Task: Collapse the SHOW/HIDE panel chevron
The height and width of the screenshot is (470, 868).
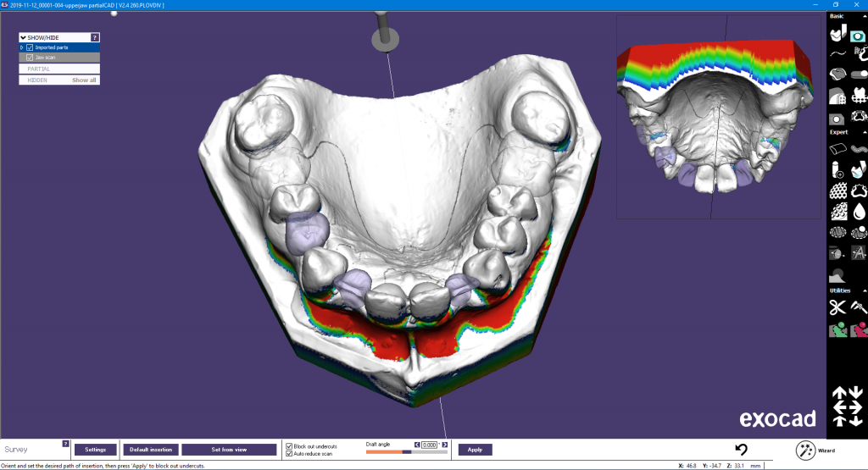Action: [24, 37]
